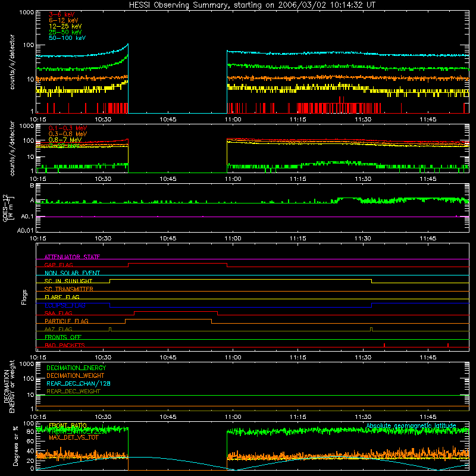The height and width of the screenshot is (476, 476).
Task: Click the cyan 'REAR_DEC_CHAN/128' legend label
Action: pyautogui.click(x=79, y=383)
